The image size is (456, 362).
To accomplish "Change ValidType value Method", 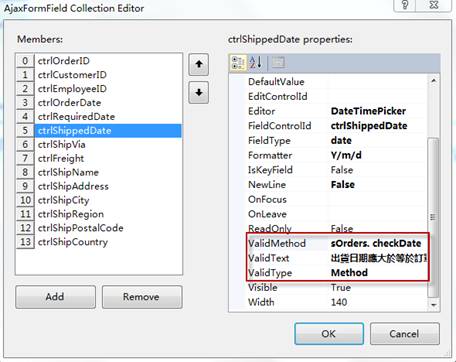I will pyautogui.click(x=349, y=273).
